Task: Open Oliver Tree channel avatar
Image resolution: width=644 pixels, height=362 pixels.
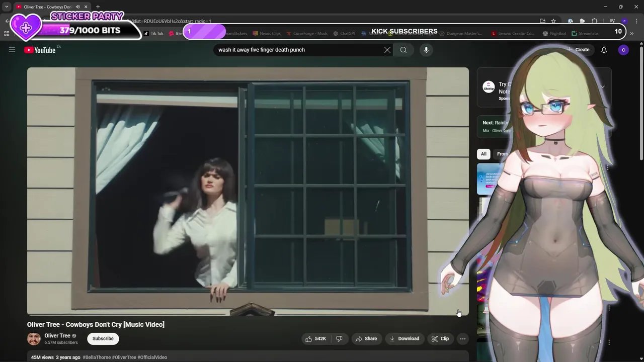Action: 34,338
